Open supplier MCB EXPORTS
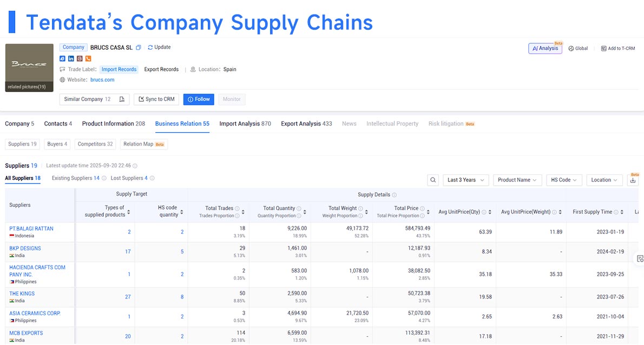This screenshot has width=644, height=345. (26, 333)
